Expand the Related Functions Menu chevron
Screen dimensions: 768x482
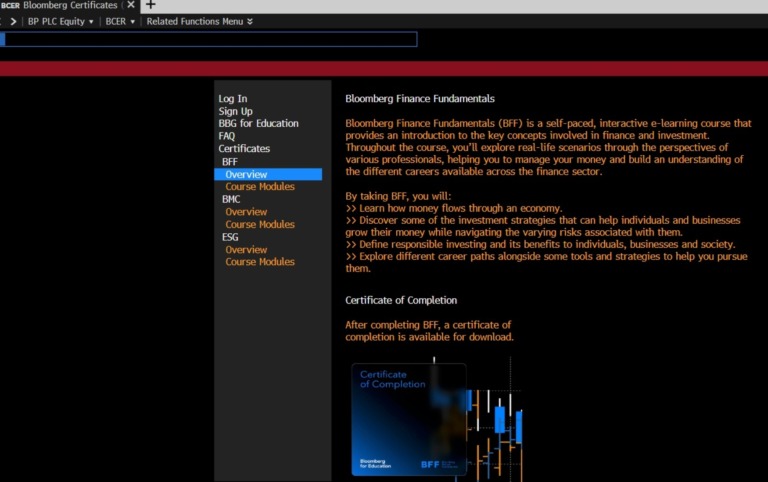pyautogui.click(x=250, y=21)
